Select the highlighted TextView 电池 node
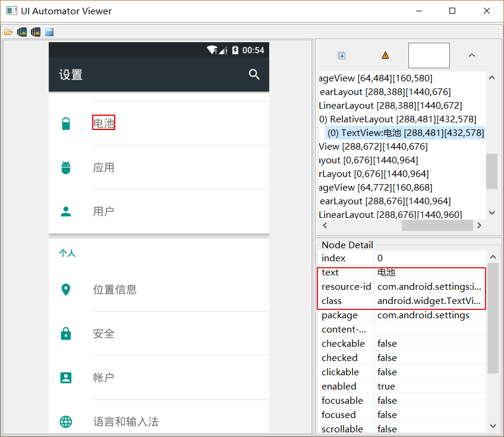The width and height of the screenshot is (504, 437). coord(406,132)
